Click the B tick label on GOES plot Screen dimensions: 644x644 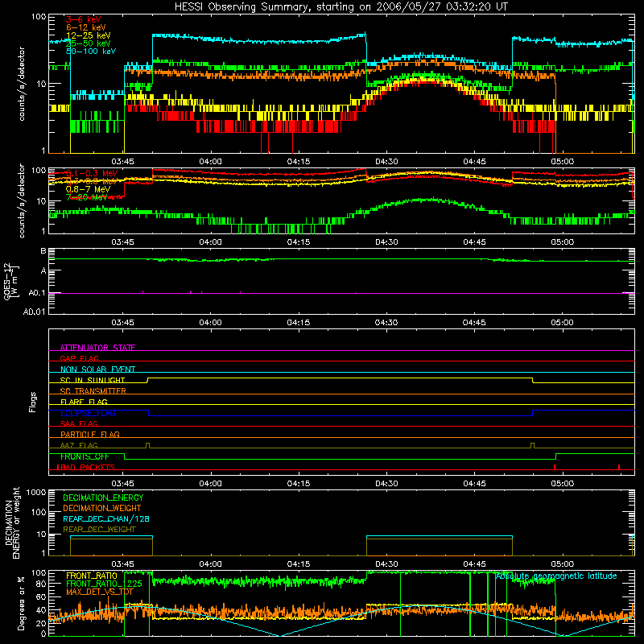point(43,251)
